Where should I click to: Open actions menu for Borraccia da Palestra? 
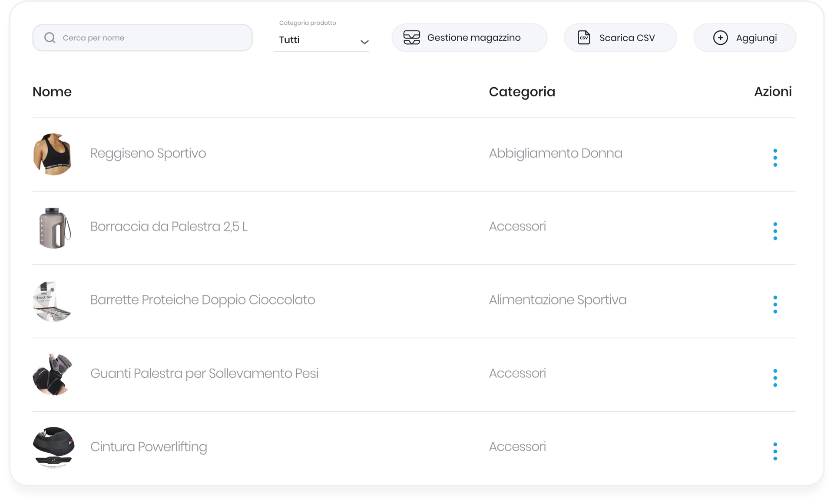coord(775,231)
